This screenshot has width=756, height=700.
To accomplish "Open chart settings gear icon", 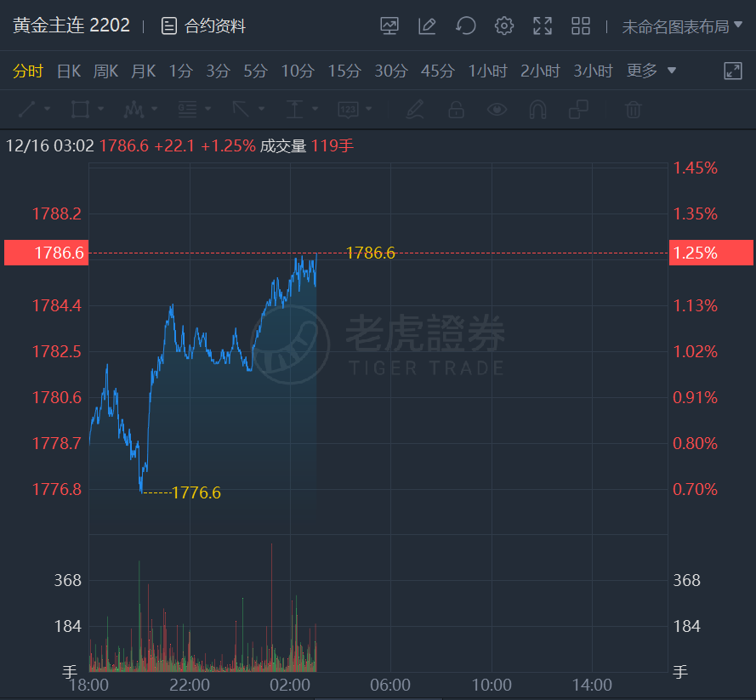I will tap(504, 26).
